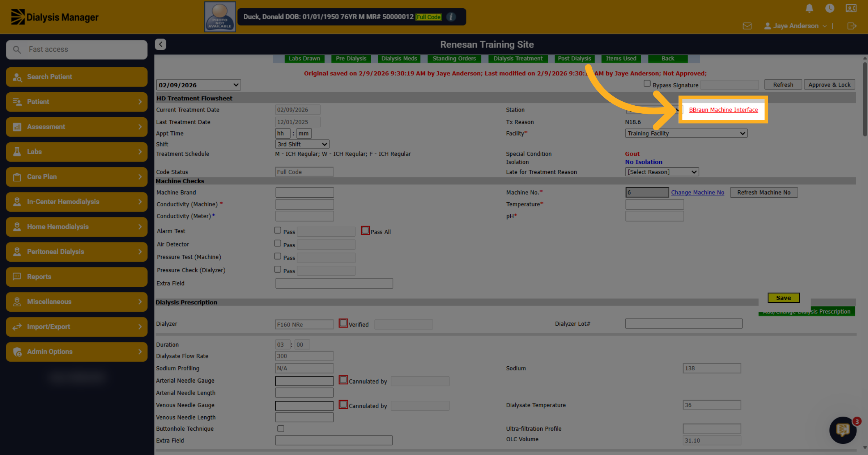The width and height of the screenshot is (868, 455).
Task: Expand the Patient sidebar menu
Action: [77, 102]
